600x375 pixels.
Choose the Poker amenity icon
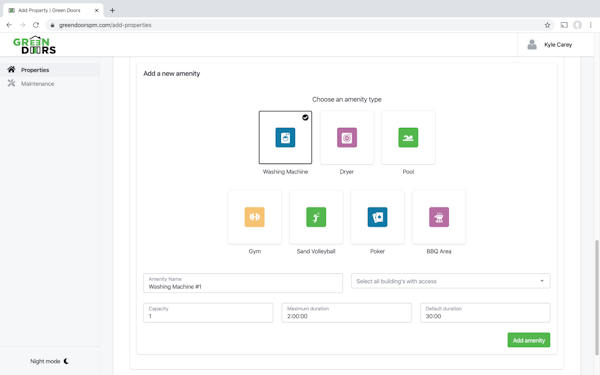(377, 217)
